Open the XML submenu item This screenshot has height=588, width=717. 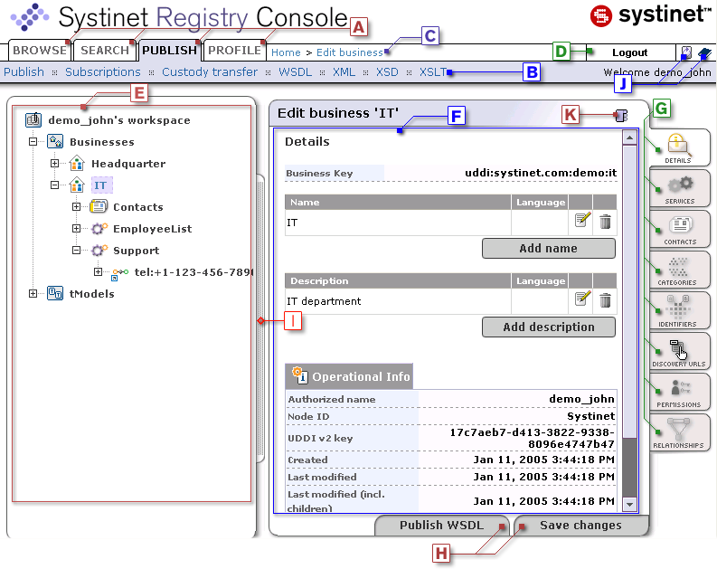coord(344,71)
